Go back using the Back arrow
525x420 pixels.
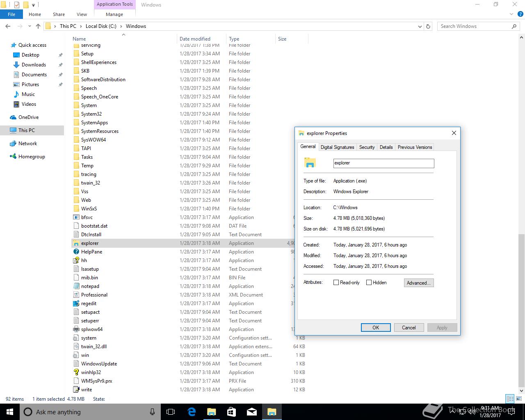pyautogui.click(x=8, y=26)
